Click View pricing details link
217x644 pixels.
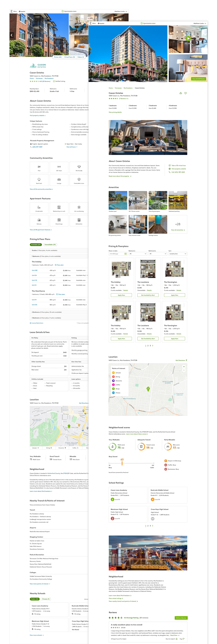coord(115,112)
